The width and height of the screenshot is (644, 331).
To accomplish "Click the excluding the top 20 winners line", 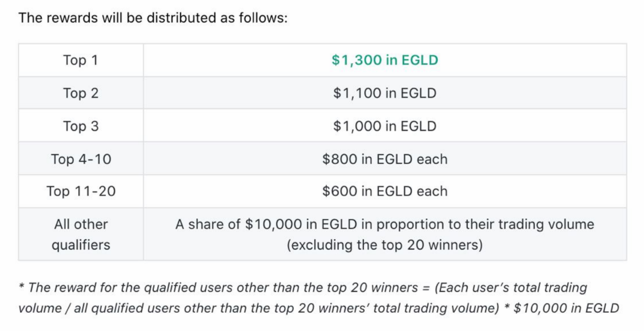I will [x=385, y=245].
